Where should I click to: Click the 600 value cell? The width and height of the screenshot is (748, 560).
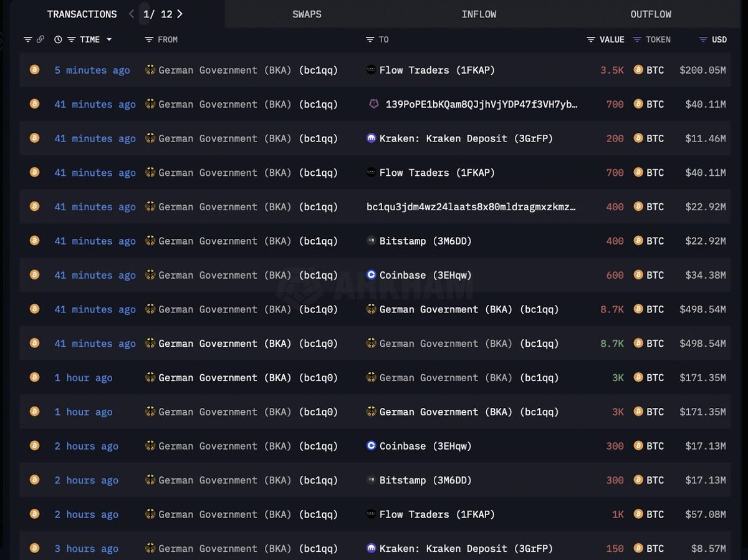pyautogui.click(x=615, y=275)
